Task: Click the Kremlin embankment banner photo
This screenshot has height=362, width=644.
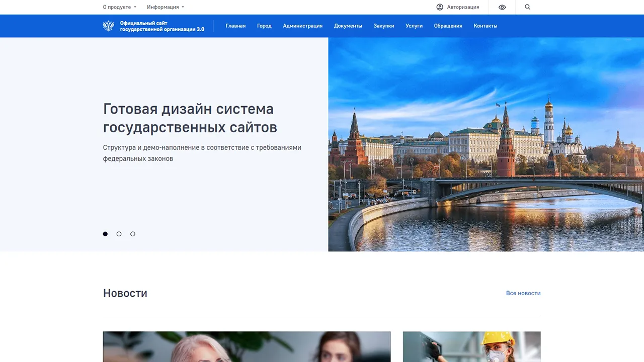Action: click(x=486, y=144)
